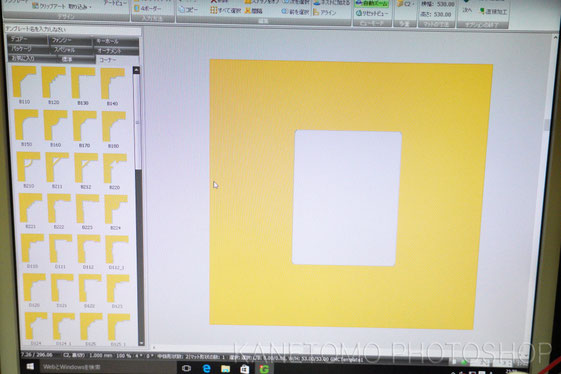561x374 pixels.
Task: Click the 4ボーダー border icon
Action: 147,8
